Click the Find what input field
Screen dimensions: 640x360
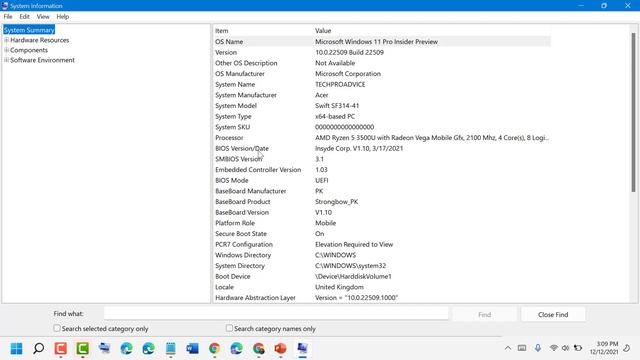[276, 313]
